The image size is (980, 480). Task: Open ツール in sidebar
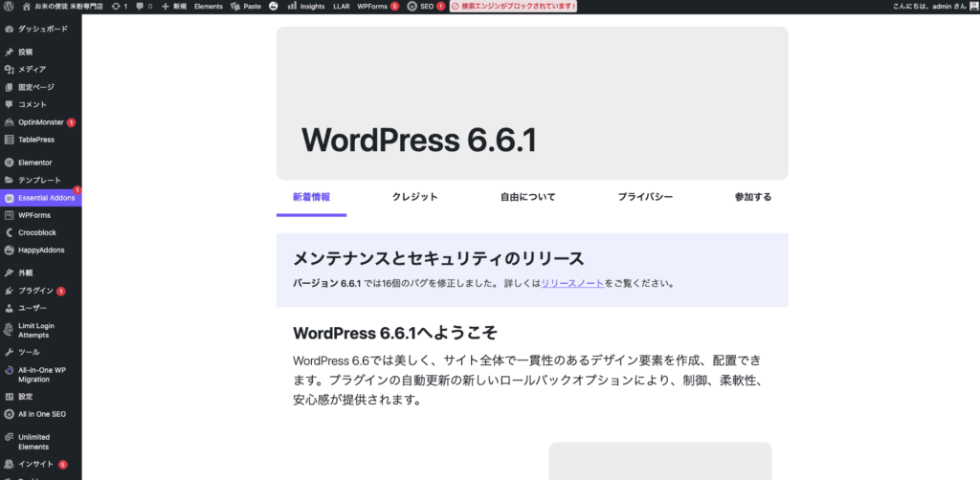tap(40, 352)
